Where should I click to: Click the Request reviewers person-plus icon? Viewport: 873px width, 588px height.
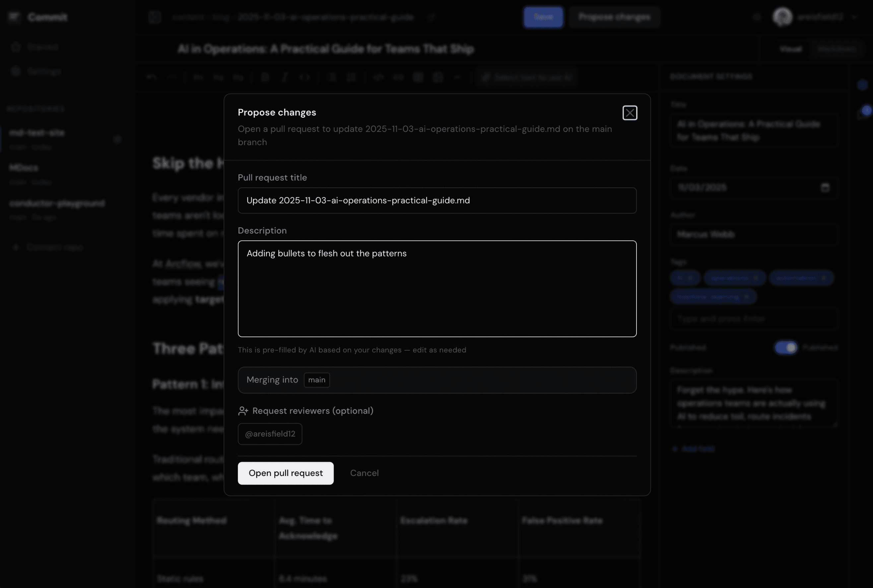coord(243,411)
